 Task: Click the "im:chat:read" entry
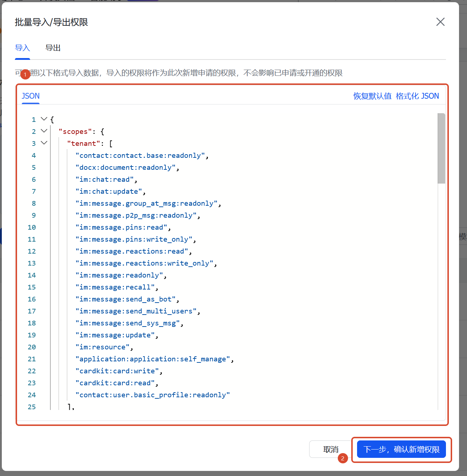(x=105, y=180)
